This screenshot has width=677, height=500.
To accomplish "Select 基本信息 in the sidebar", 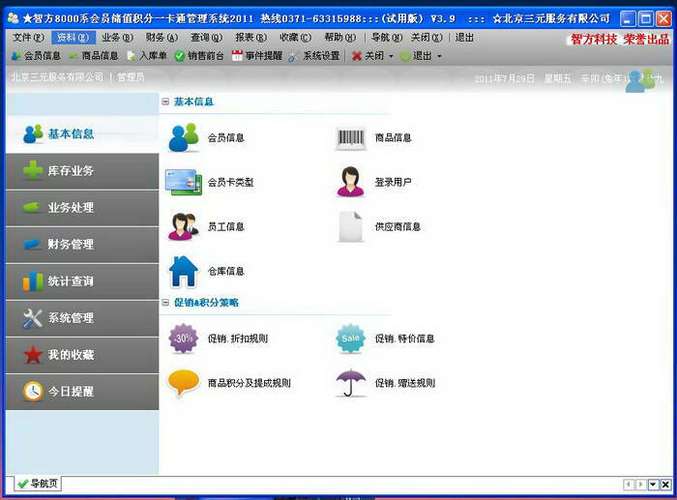I will [82, 134].
